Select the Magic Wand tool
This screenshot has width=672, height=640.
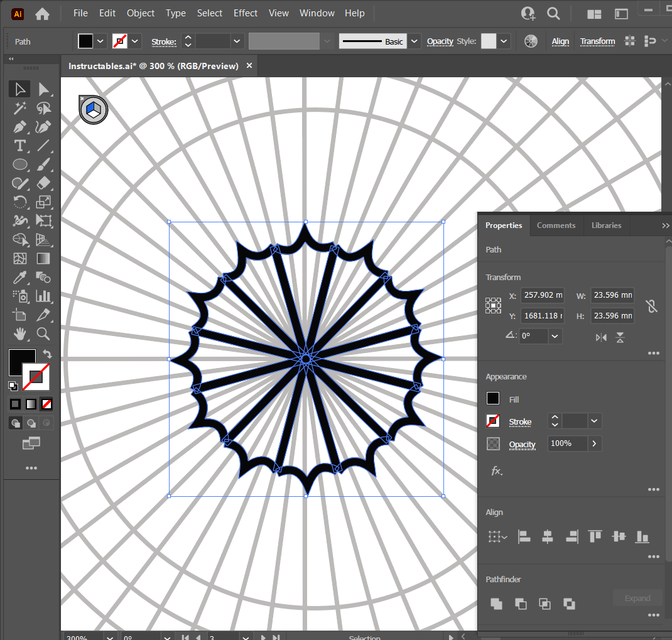click(20, 108)
